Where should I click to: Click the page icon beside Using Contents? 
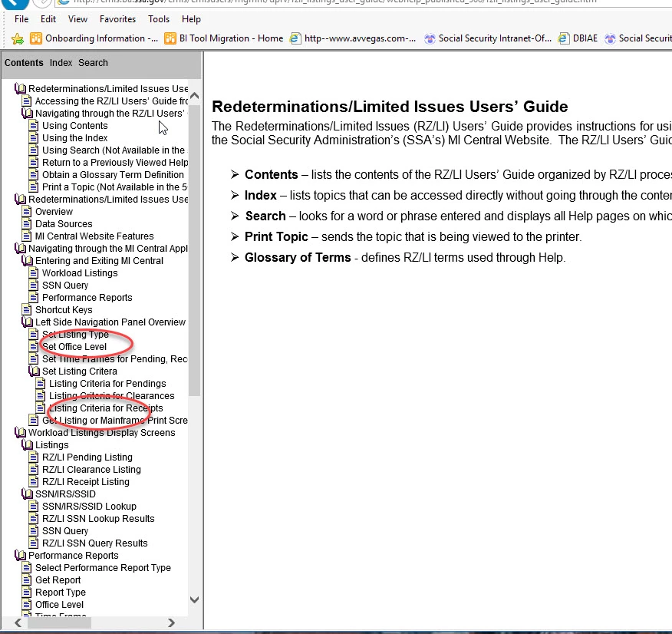pyautogui.click(x=34, y=126)
